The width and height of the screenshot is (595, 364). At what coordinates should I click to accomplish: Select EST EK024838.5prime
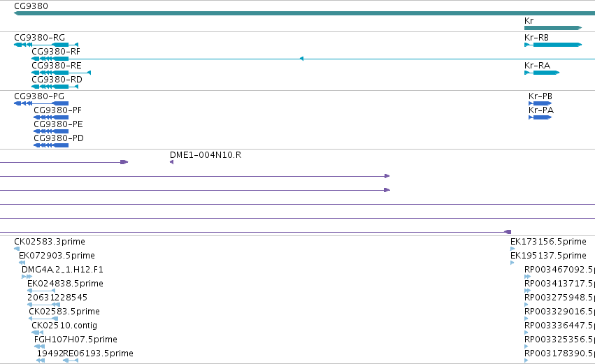click(65, 284)
